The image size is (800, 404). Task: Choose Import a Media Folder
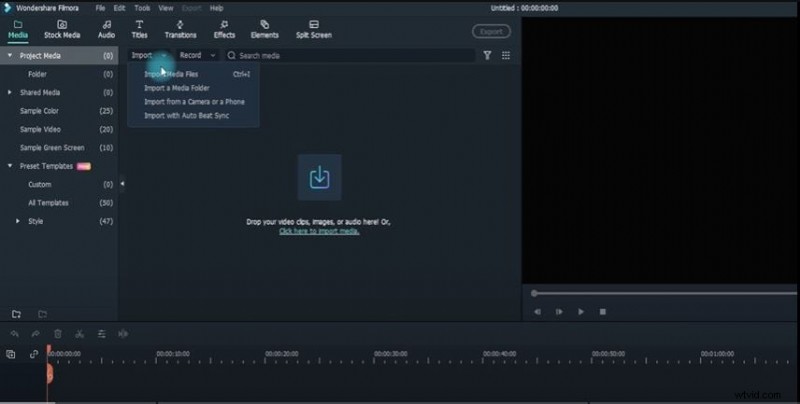click(177, 88)
